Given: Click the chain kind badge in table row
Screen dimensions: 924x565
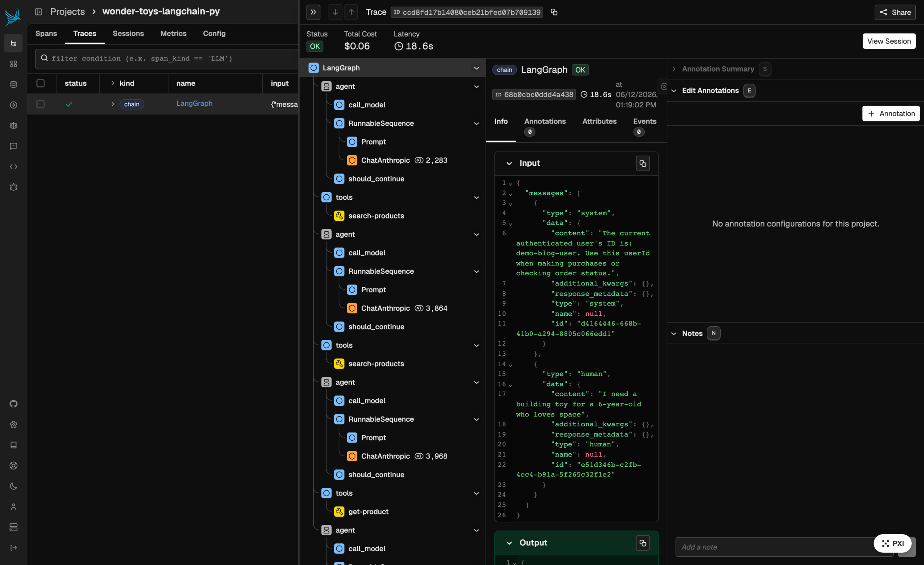Looking at the screenshot, I should (132, 104).
